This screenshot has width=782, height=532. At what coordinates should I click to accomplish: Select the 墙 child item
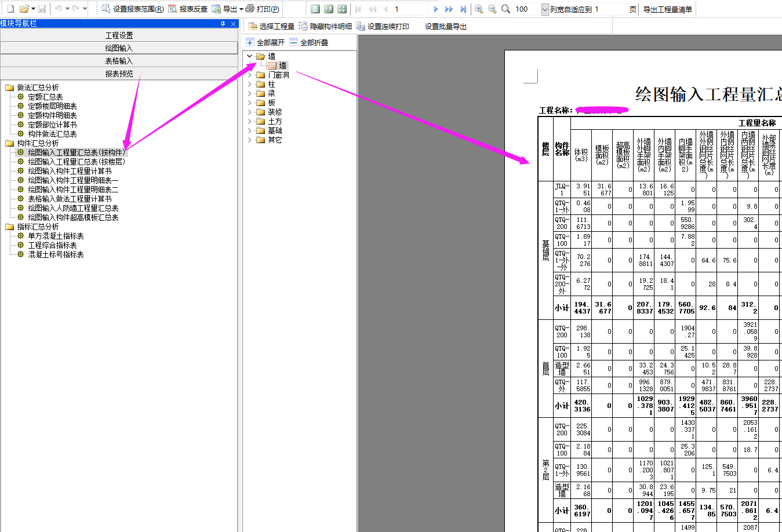282,65
